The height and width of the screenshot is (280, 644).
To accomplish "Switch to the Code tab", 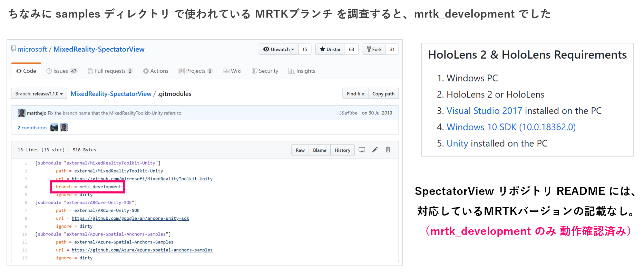I will [x=26, y=71].
